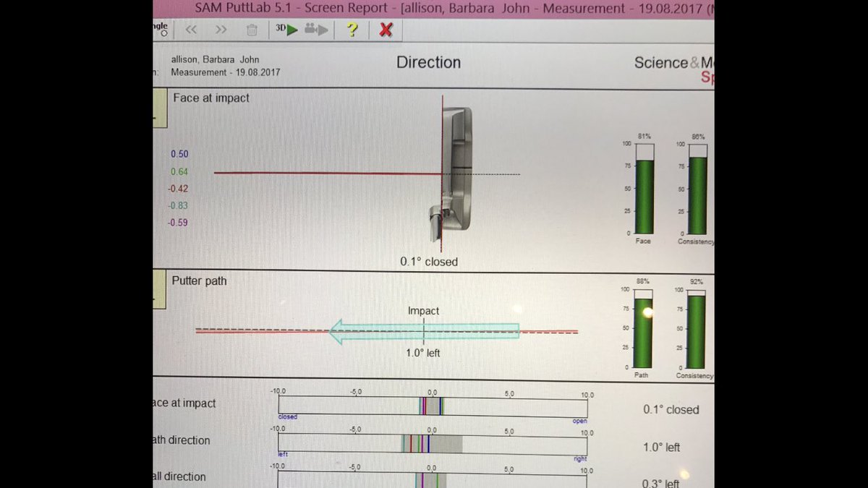Viewport: 868px width, 488px height.
Task: Click the name 'allison, Barbara John' in the header
Action: [x=215, y=59]
